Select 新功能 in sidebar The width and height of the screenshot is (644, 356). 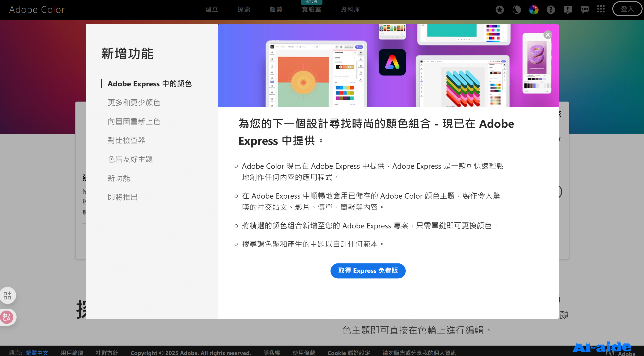click(119, 178)
